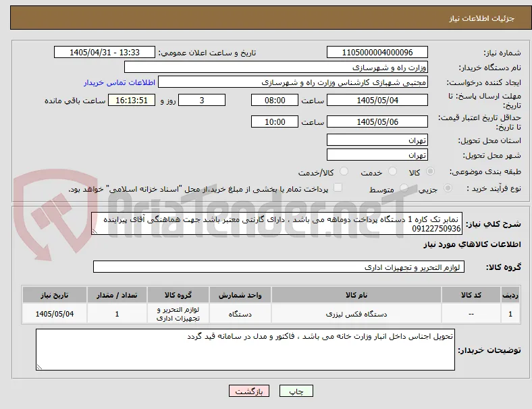Select the کالا radio button
The height and width of the screenshot is (409, 532).
point(430,171)
